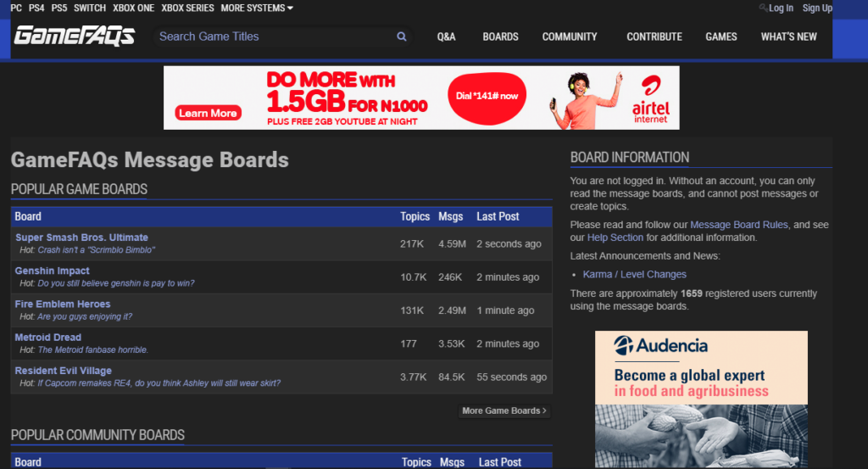The width and height of the screenshot is (868, 469).
Task: Click the 2.49M messages cell
Action: [453, 310]
